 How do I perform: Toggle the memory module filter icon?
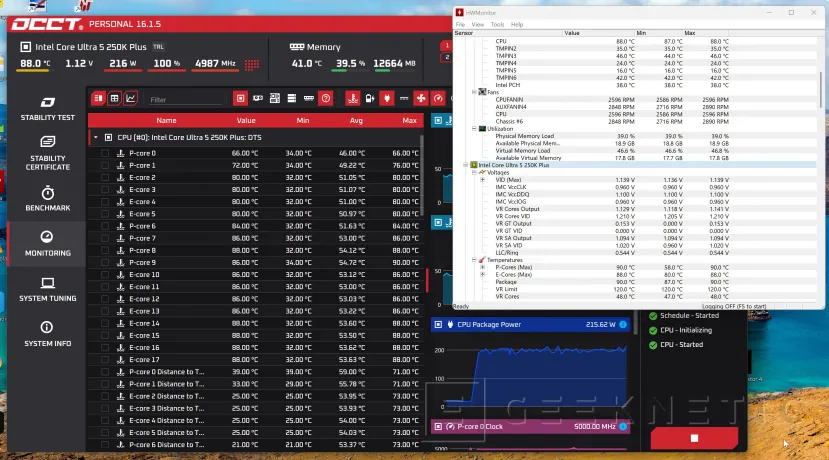tap(309, 98)
